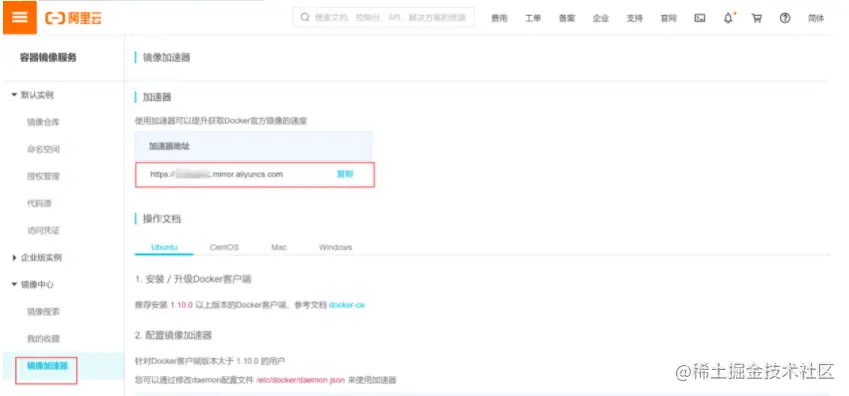Collapse the 默认实例 tree section
The width and height of the screenshot is (849, 396).
(32, 95)
